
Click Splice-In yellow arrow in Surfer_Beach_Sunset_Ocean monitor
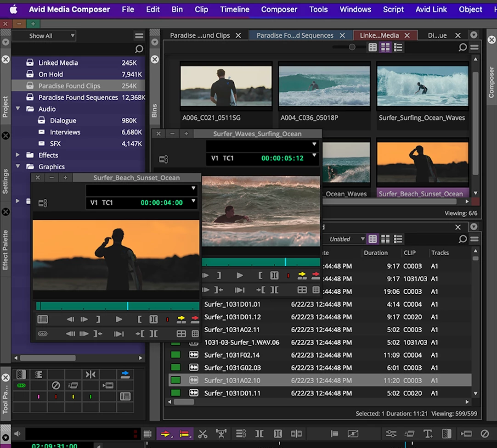[x=181, y=319]
